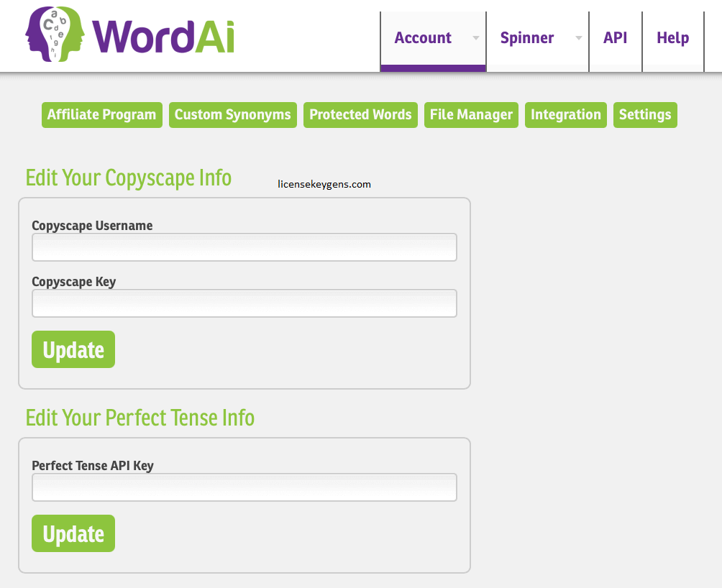722x588 pixels.
Task: Click the Copyscape Username label
Action: click(x=92, y=226)
